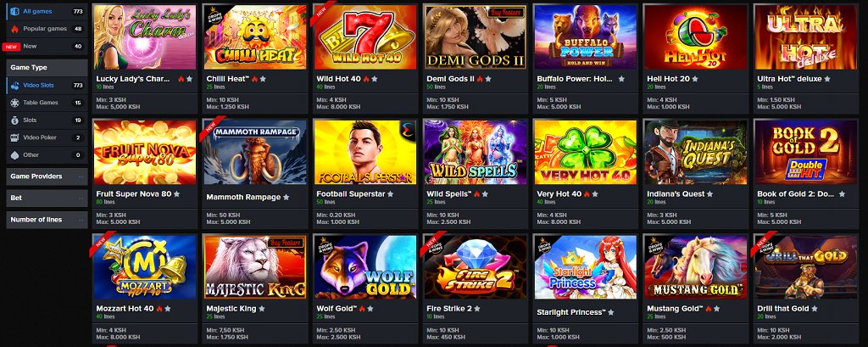This screenshot has width=868, height=347.
Task: Toggle favorite star on Fire Strike 2
Action: coord(477,309)
